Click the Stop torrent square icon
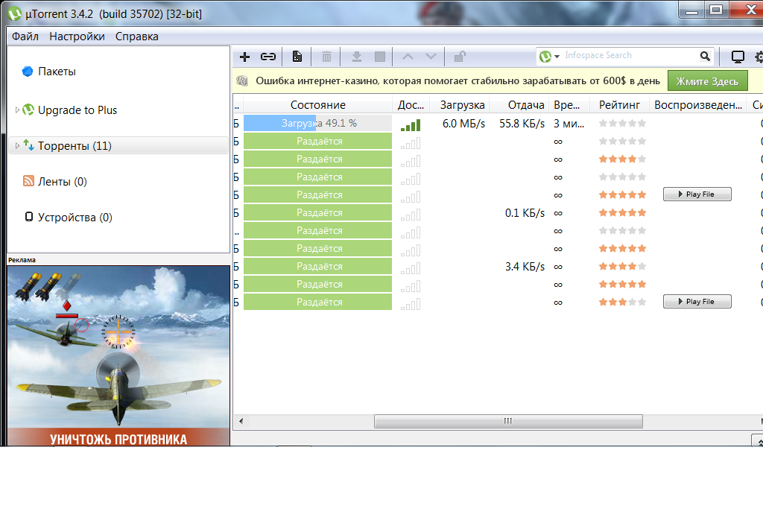Screen dimensions: 763x532 380,57
